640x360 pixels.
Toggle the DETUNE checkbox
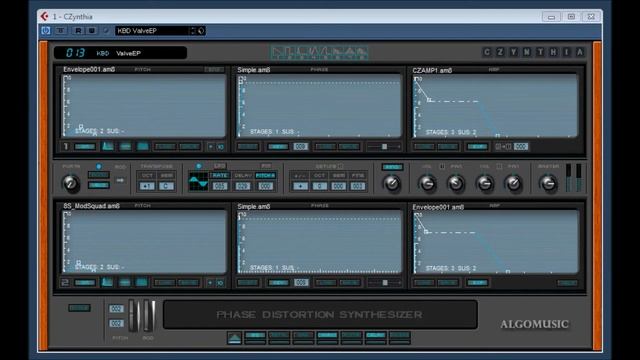pyautogui.click(x=340, y=166)
